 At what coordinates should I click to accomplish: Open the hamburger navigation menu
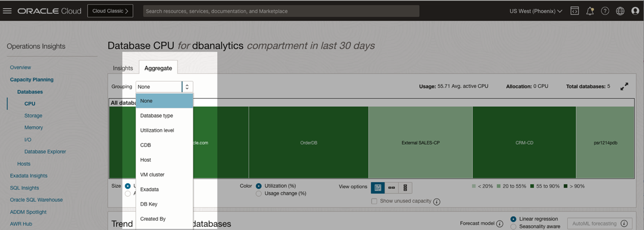(7, 11)
